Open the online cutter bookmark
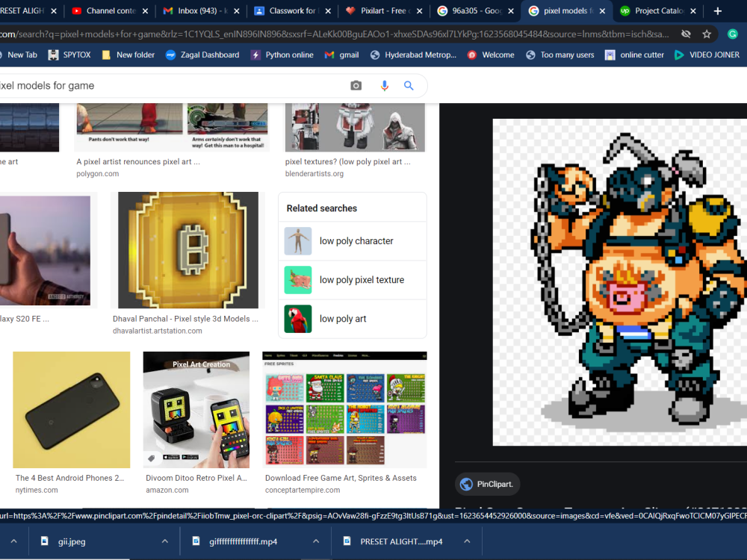The height and width of the screenshot is (560, 747). pos(634,55)
